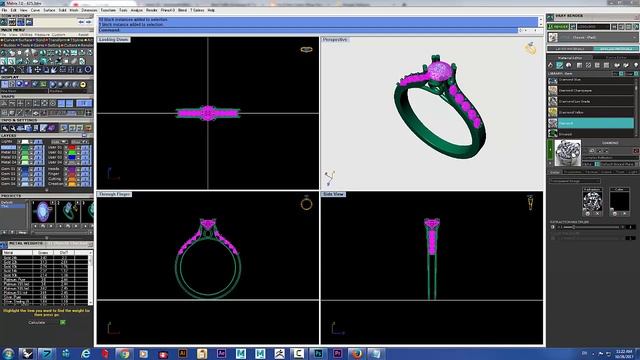Open the Render menu in menu bar
The height and width of the screenshot is (360, 640).
[x=151, y=10]
